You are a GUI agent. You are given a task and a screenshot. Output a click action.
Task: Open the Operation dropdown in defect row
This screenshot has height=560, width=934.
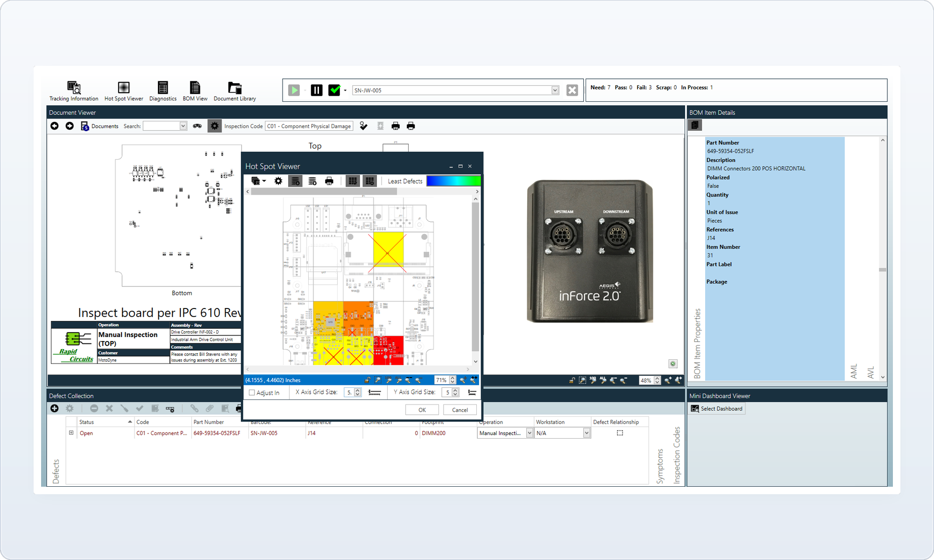tap(530, 433)
